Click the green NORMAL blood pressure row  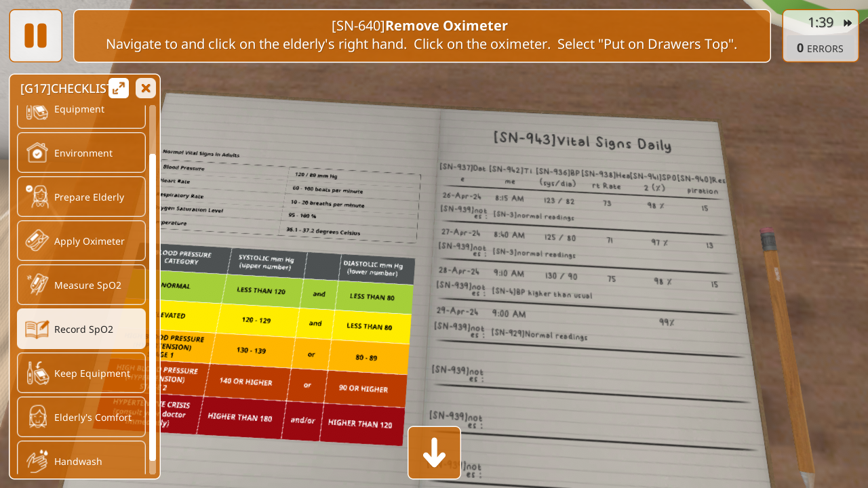[285, 291]
